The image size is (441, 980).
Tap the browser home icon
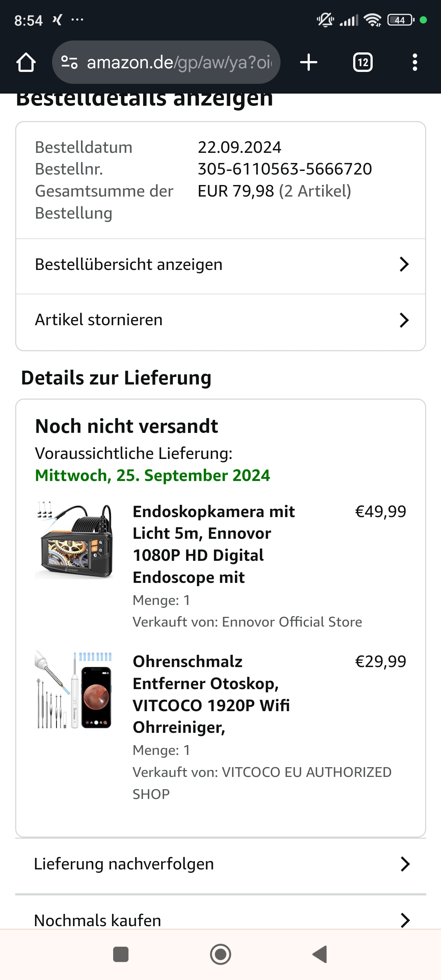click(x=26, y=63)
